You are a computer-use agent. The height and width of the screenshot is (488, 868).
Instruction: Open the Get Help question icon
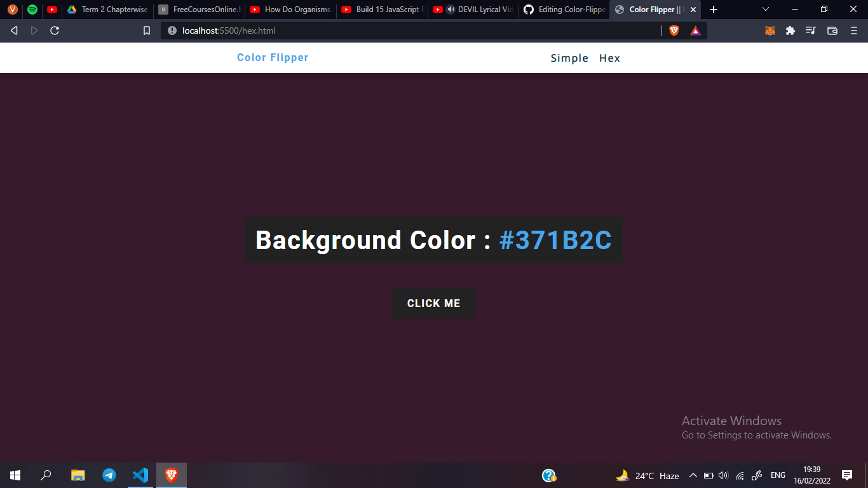point(549,475)
